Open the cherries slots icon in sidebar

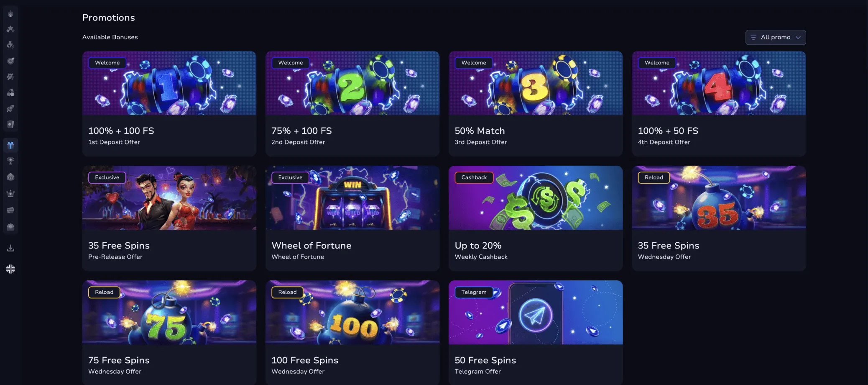click(10, 92)
